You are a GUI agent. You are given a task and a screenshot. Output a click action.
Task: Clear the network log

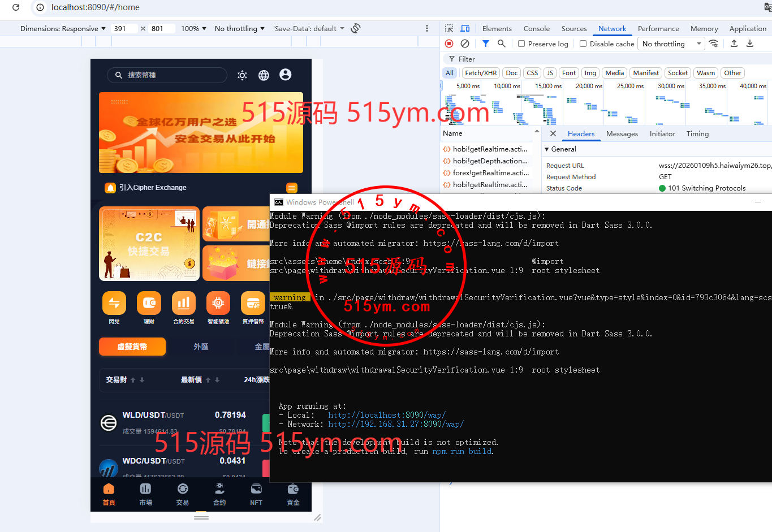coord(465,44)
